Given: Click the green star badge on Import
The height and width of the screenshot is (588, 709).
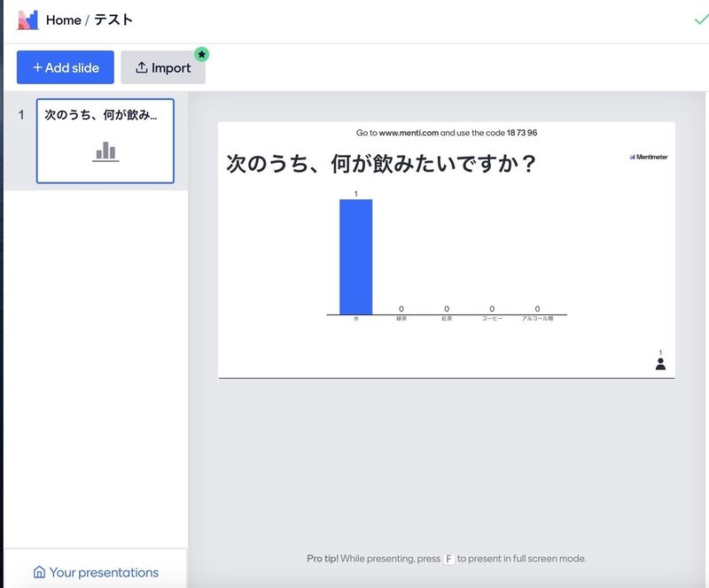Looking at the screenshot, I should (x=202, y=54).
